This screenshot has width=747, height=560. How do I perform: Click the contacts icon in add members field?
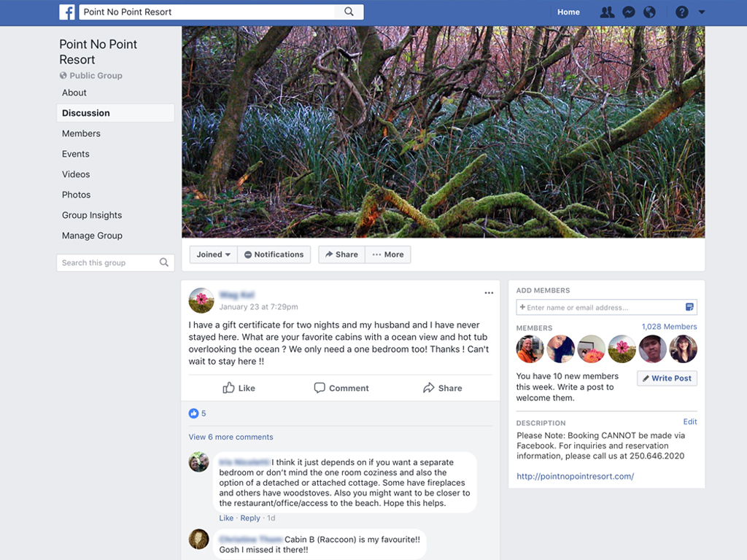(x=689, y=307)
